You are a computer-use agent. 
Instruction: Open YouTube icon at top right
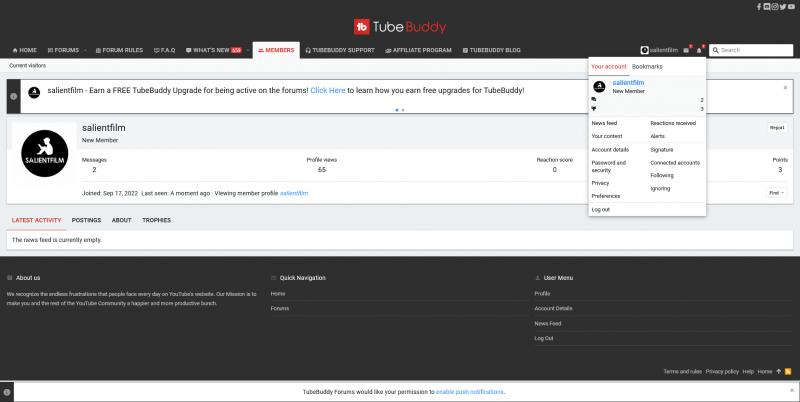(x=791, y=6)
